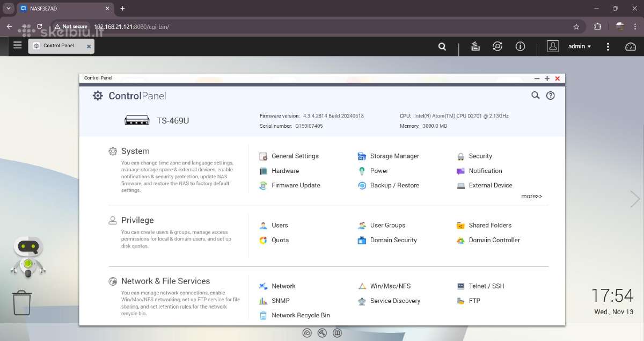Click the TS-469U model name
The height and width of the screenshot is (341, 644).
click(x=173, y=121)
